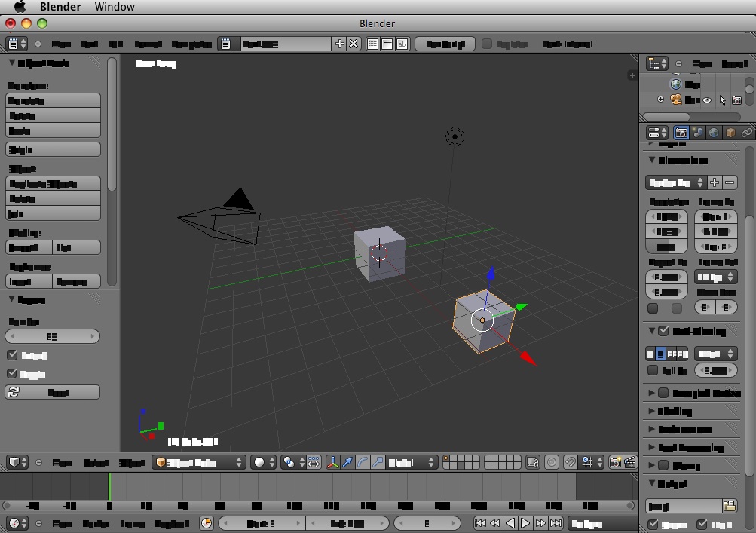Open the Select menu in 3D view header
756x533 pixels.
[x=96, y=463]
